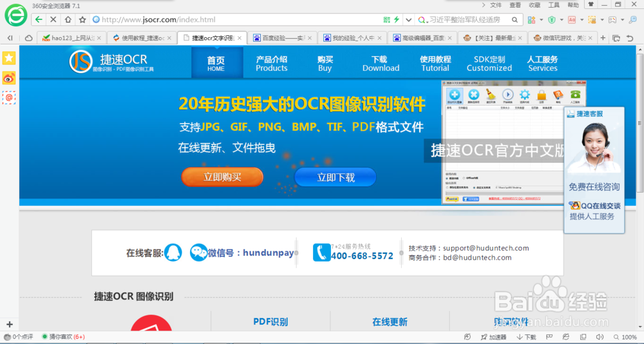Viewport: 644px width, 344px height.
Task: Open the Weibo sidebar icon
Action: (9, 78)
